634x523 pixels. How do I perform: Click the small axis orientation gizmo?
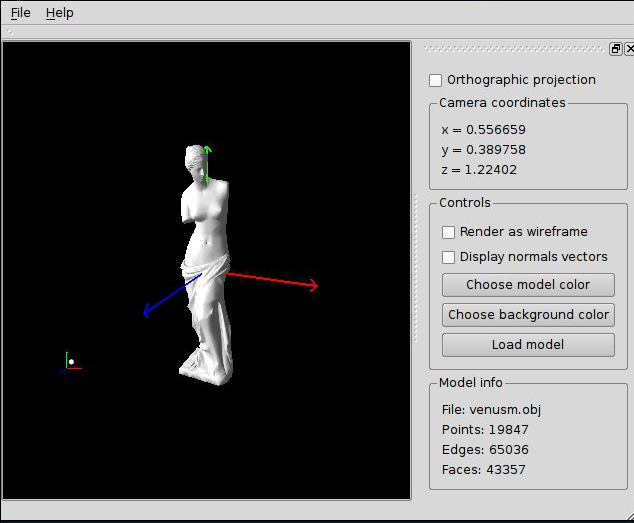(x=70, y=363)
